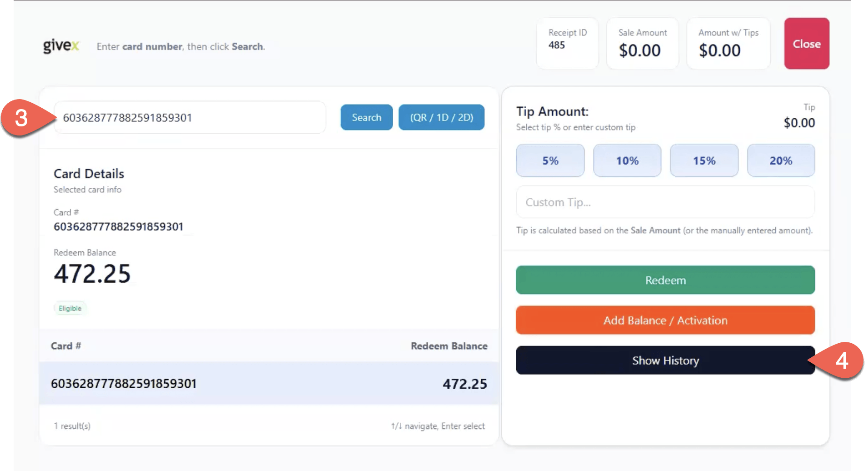
Task: Open Show History for the card
Action: click(x=665, y=360)
